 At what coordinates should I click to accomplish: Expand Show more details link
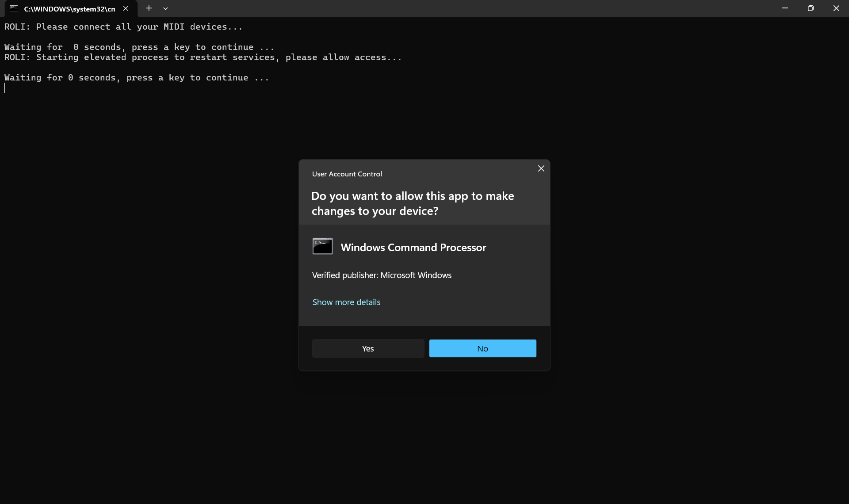(x=346, y=302)
